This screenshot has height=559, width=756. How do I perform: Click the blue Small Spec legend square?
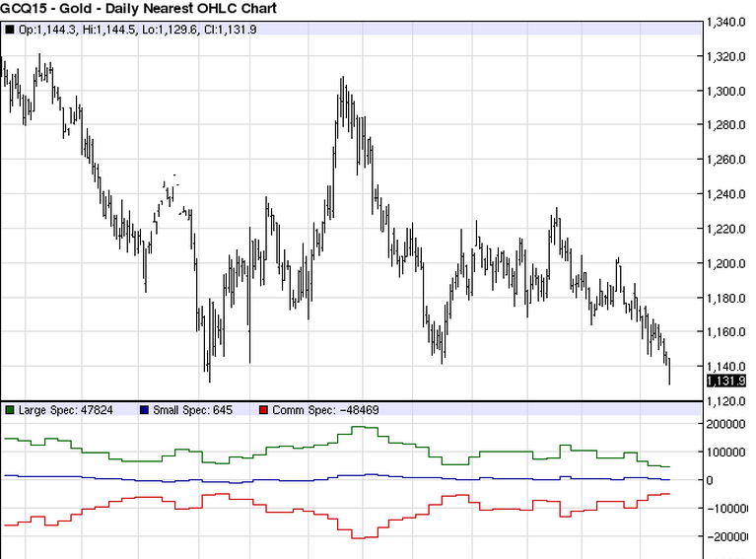(144, 410)
